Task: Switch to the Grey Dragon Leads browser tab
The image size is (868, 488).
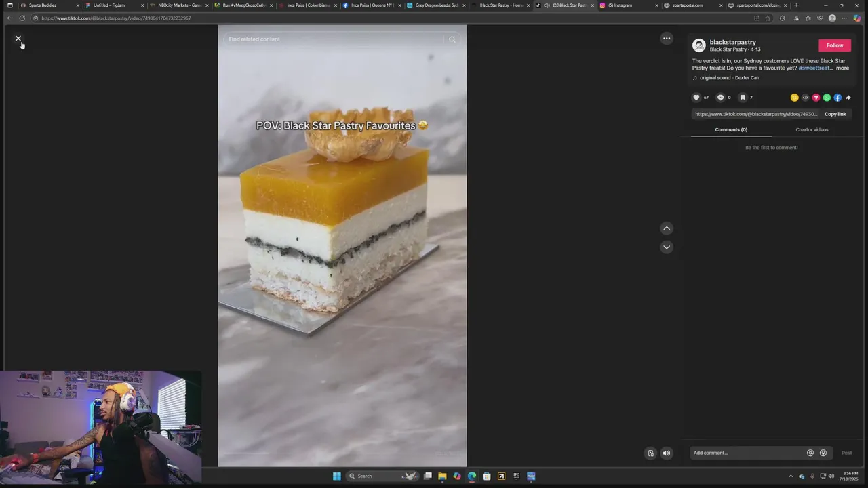Action: 436,5
